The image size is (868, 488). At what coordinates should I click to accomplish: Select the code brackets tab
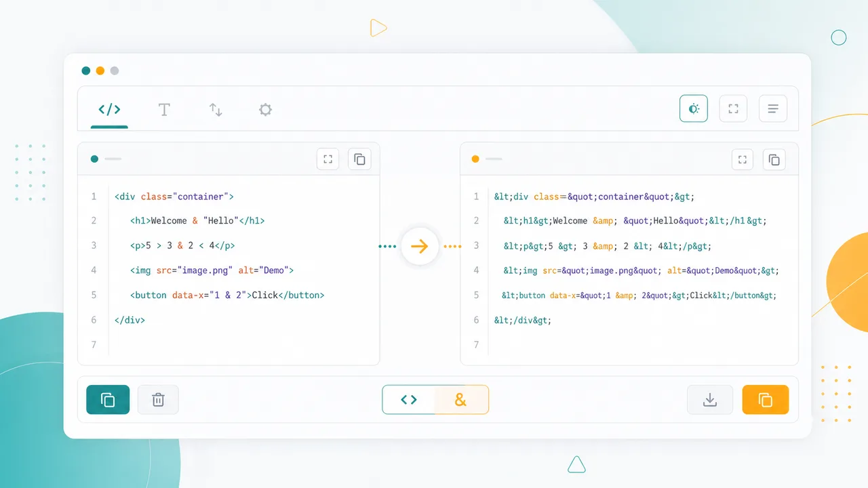coord(109,110)
